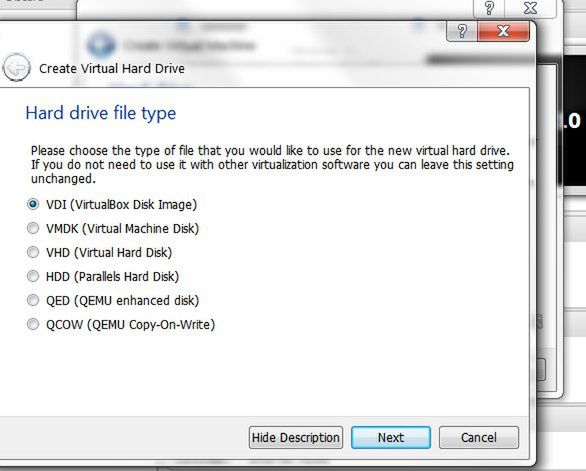The width and height of the screenshot is (586, 471).
Task: Click the 'Hard drive file type' heading
Action: coord(101,113)
